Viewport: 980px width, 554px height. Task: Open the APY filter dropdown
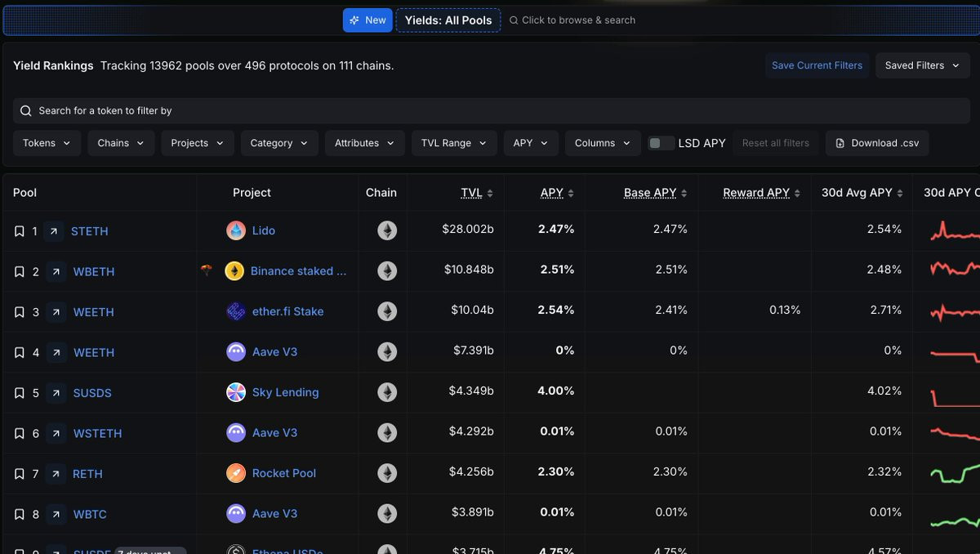click(x=531, y=143)
